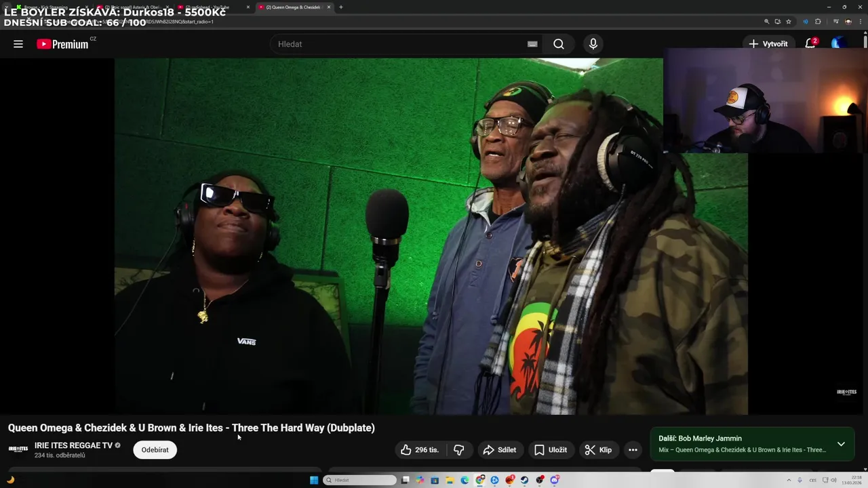
Task: Dislike the video with thumbs down
Action: coord(459,450)
